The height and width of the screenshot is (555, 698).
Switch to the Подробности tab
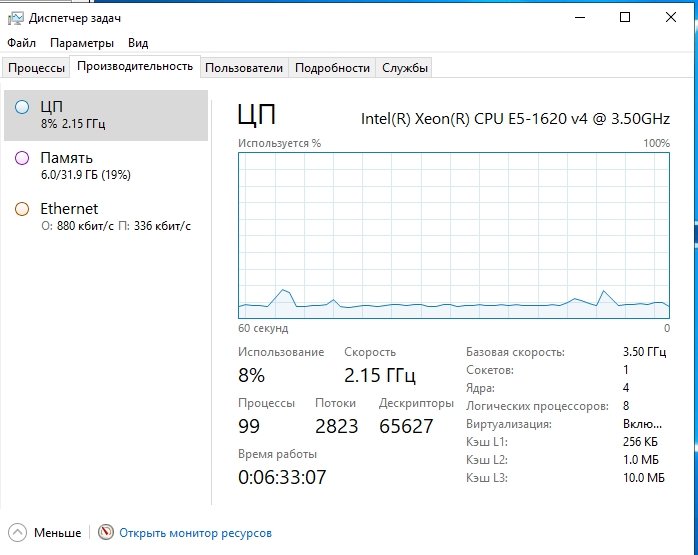coord(333,68)
